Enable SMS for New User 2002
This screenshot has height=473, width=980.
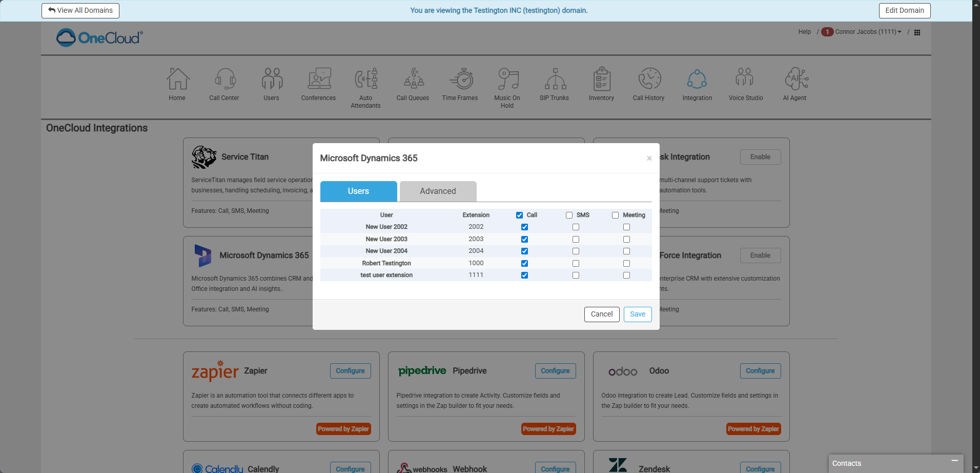point(576,227)
